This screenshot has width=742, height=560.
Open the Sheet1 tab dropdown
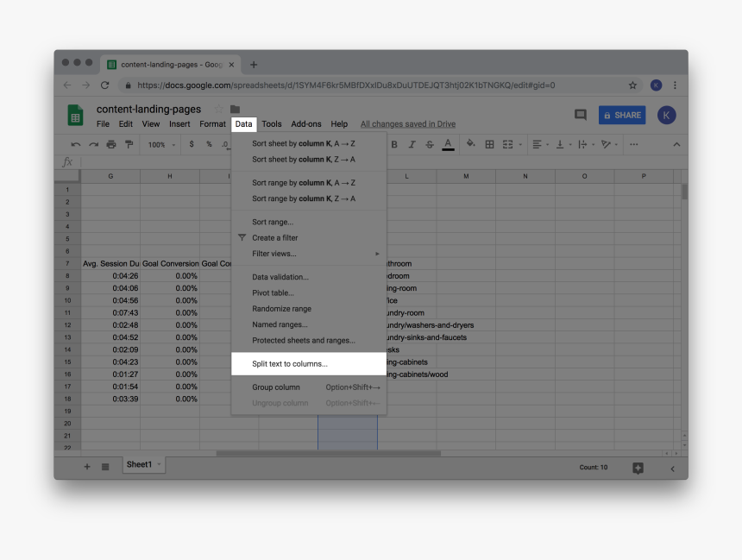coord(159,464)
